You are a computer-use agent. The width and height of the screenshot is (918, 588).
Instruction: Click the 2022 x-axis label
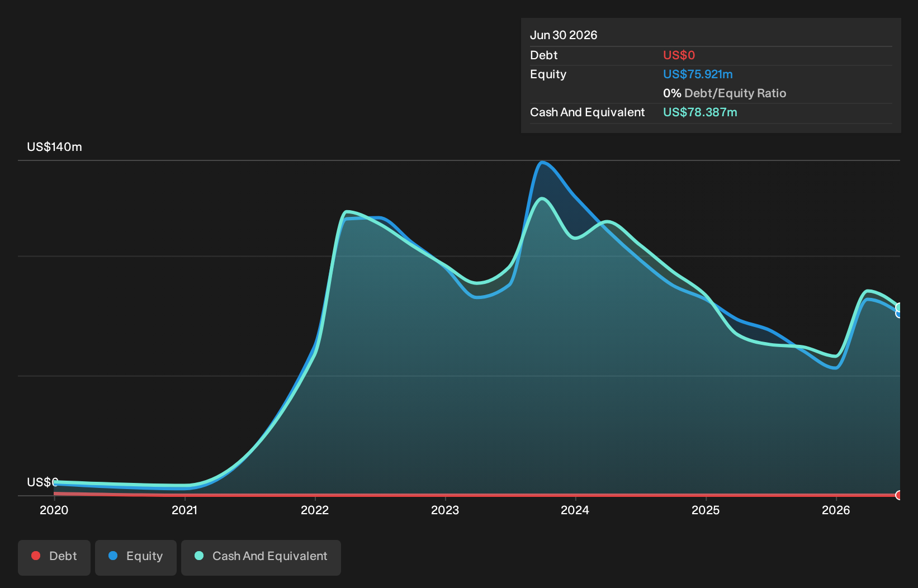tap(315, 510)
